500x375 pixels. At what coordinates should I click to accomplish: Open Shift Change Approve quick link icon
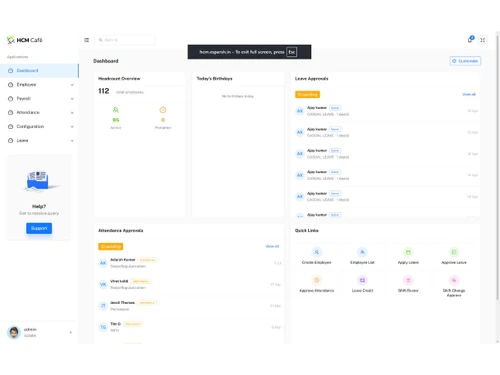pyautogui.click(x=454, y=280)
